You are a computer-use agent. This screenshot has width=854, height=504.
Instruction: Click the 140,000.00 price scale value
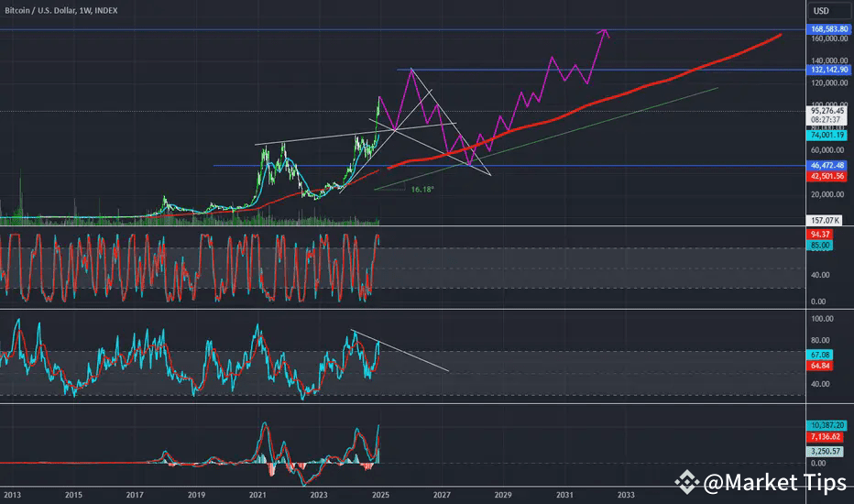(x=829, y=60)
